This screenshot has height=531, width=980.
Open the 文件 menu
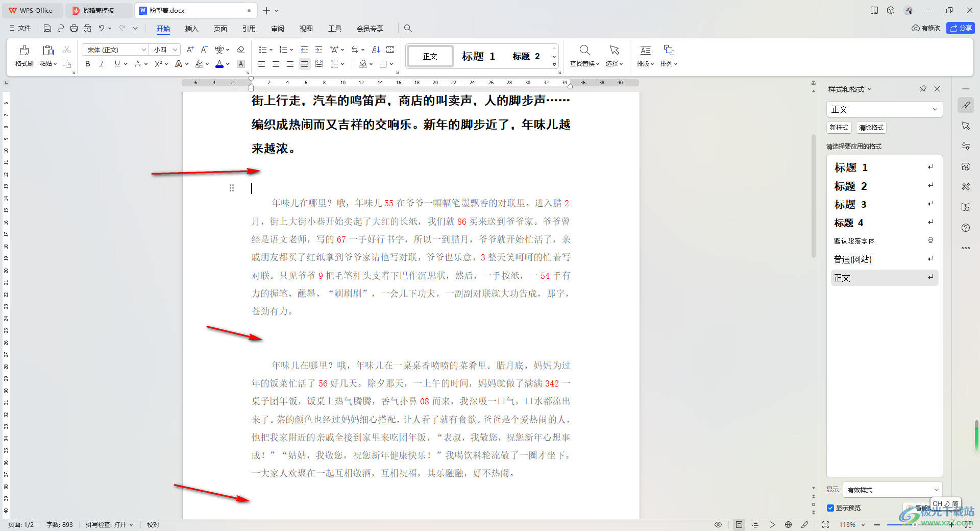tap(20, 28)
